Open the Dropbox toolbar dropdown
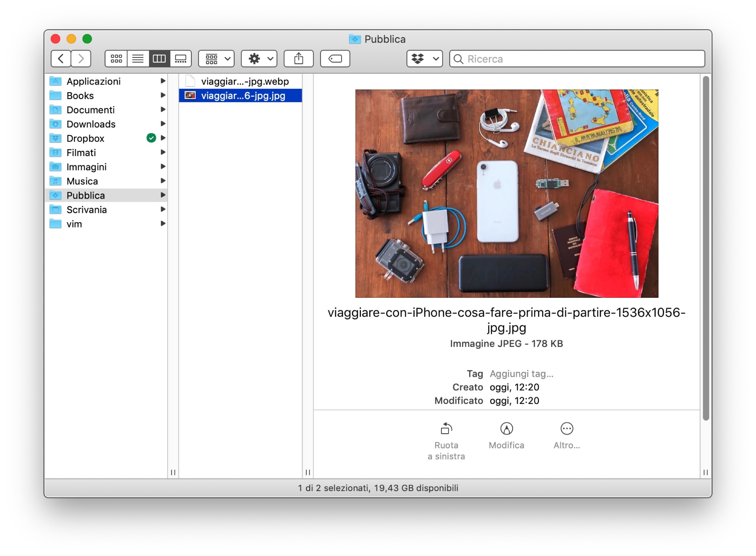The width and height of the screenshot is (756, 556). [x=424, y=59]
